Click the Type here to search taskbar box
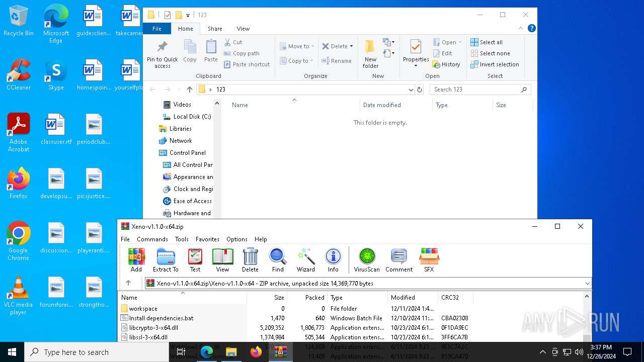Viewport: 644px width, 362px height. tap(97, 352)
